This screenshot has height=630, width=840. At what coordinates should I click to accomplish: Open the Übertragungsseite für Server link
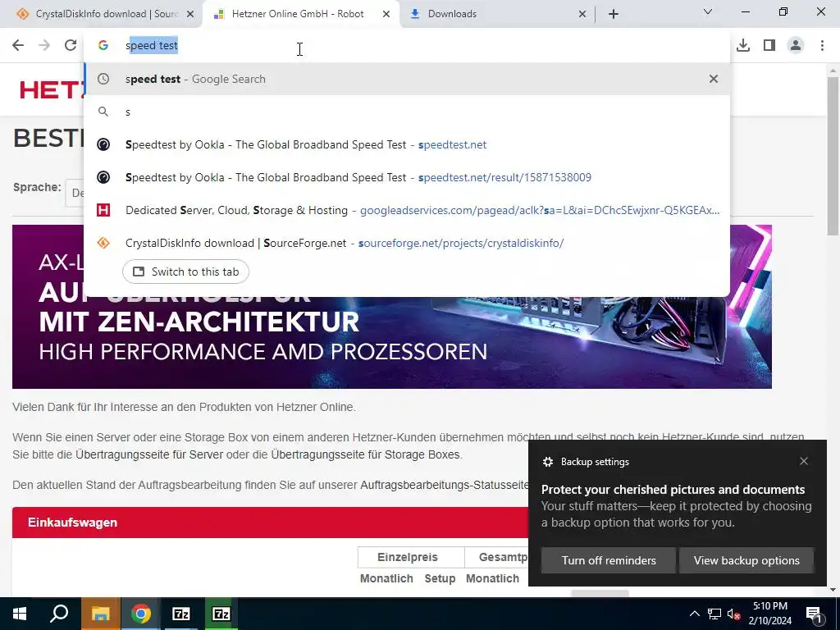point(149,454)
